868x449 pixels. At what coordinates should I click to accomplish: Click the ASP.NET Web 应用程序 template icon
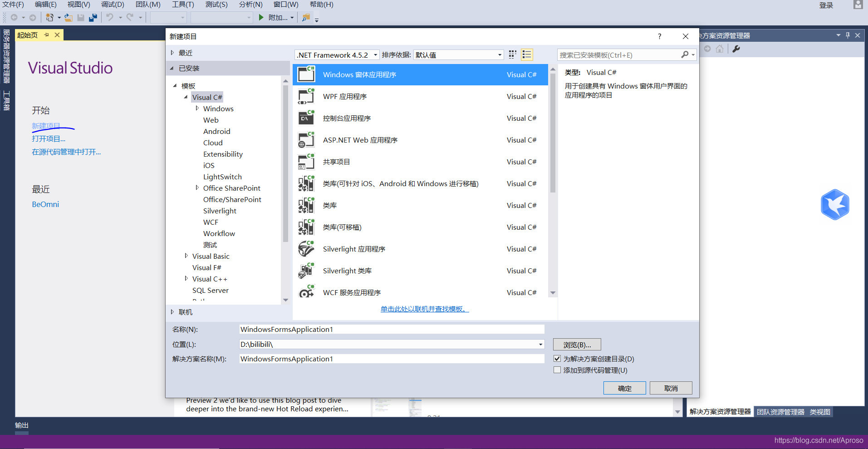[306, 140]
